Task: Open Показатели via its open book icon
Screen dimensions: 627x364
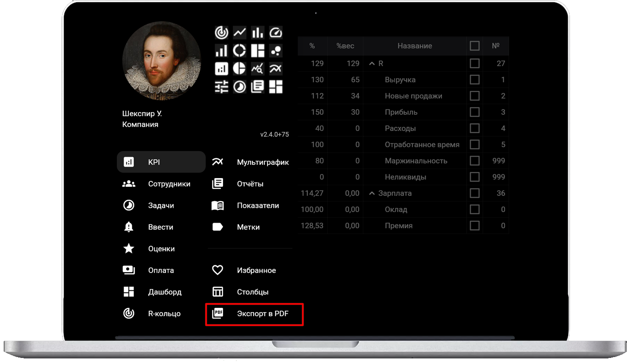Action: coord(218,205)
